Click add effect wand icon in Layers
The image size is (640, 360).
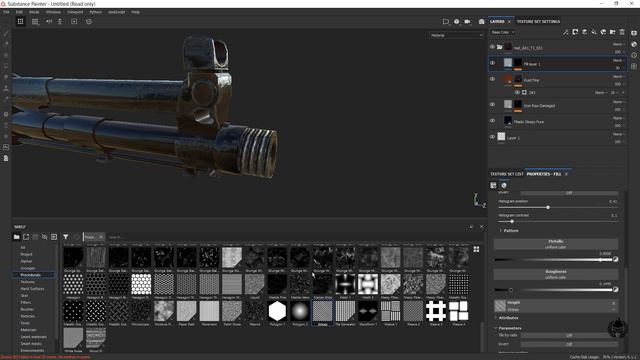click(566, 32)
